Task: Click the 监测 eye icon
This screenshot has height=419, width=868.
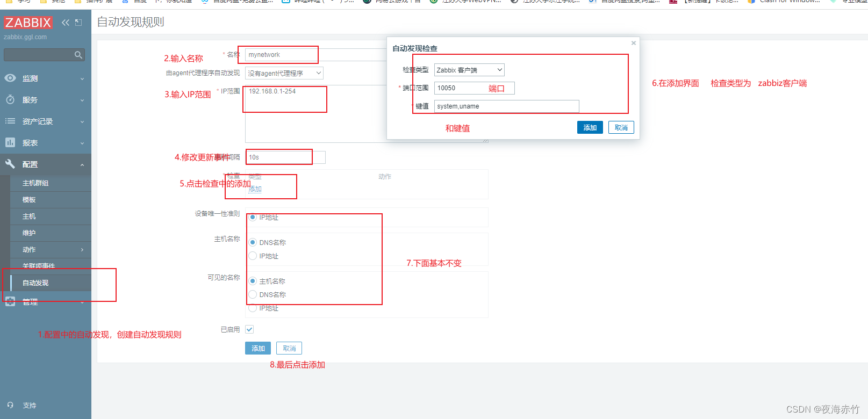Action: click(10, 78)
